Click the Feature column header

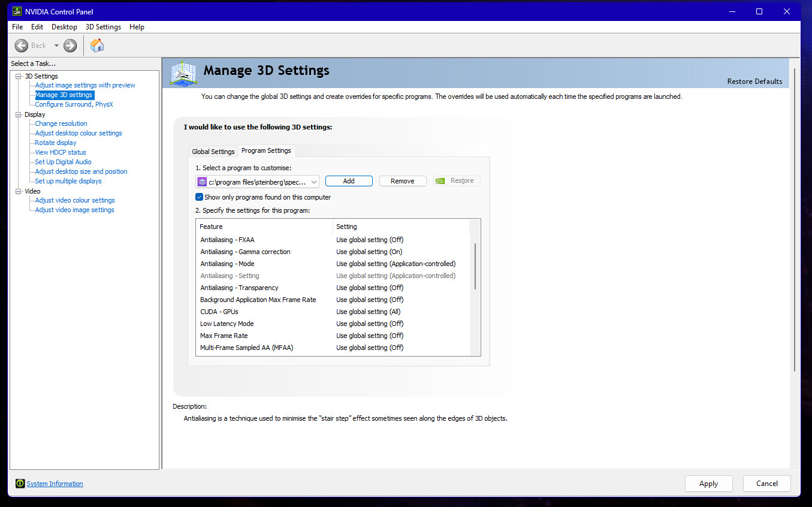click(x=264, y=227)
